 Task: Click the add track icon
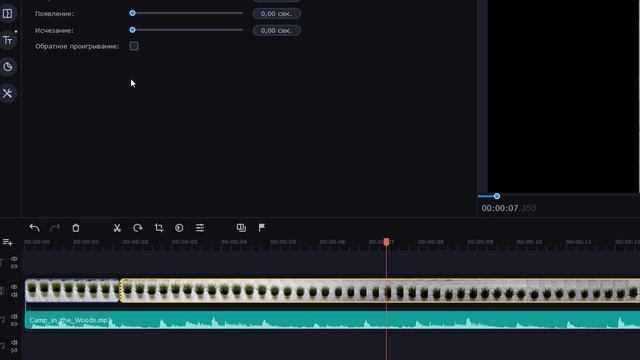(7, 242)
